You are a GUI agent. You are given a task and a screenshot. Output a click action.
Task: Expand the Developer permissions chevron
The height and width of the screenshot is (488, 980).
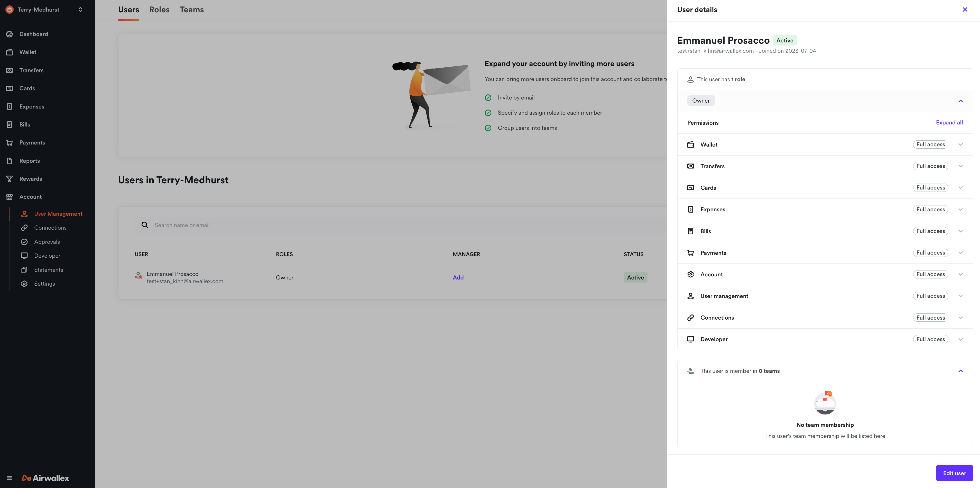point(960,340)
